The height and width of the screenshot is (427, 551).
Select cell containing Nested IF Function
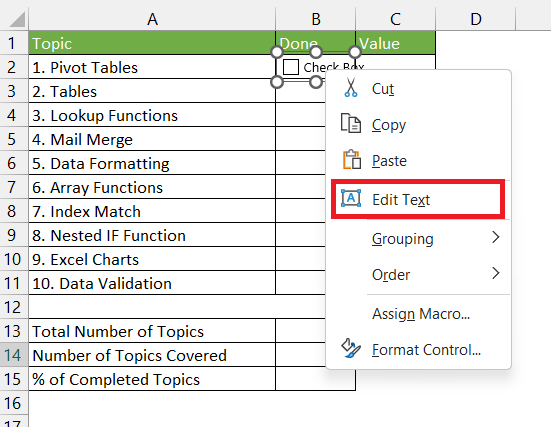(152, 235)
